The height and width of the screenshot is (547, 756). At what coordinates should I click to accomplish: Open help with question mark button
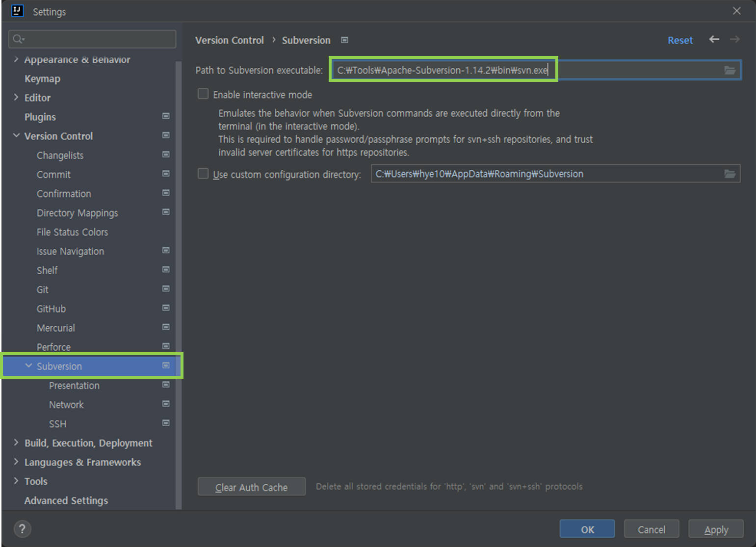pos(22,529)
